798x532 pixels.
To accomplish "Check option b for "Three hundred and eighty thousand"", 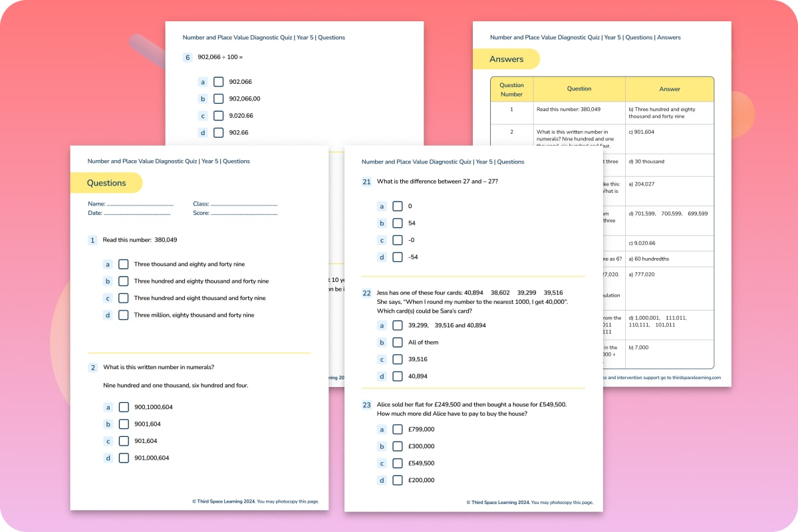I will point(124,281).
